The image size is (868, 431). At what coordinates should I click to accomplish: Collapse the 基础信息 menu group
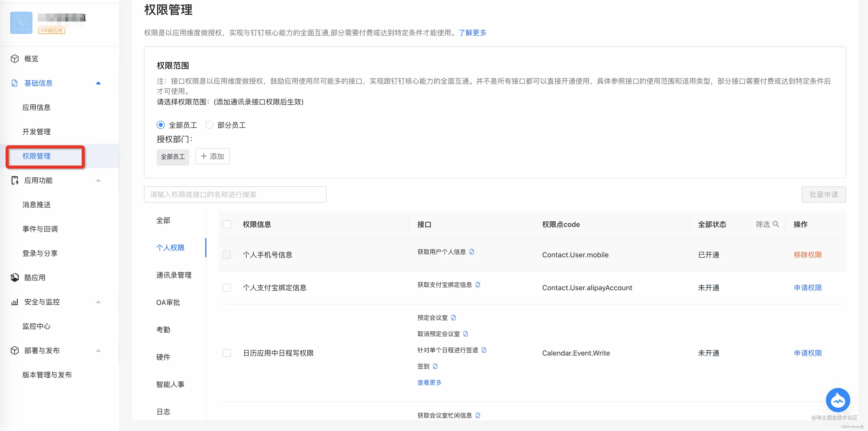98,83
